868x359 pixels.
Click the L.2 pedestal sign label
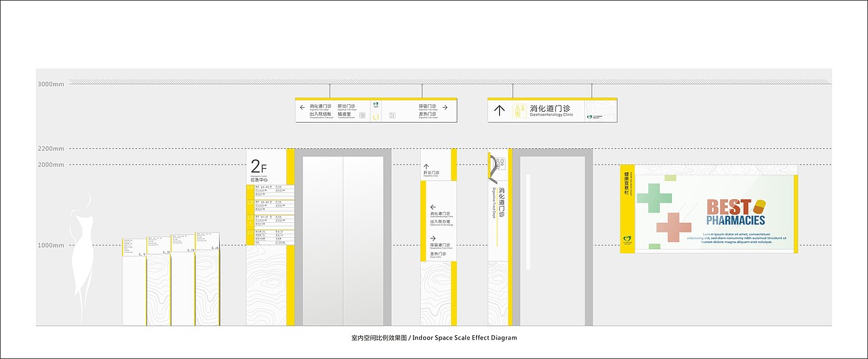pyautogui.click(x=167, y=253)
